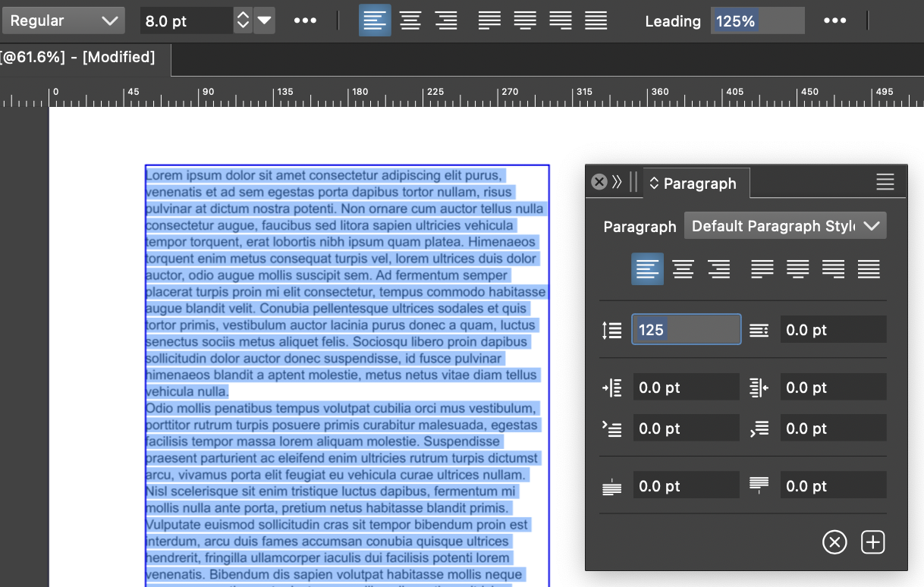Open the Regular font style dropdown
924x587 pixels.
63,20
